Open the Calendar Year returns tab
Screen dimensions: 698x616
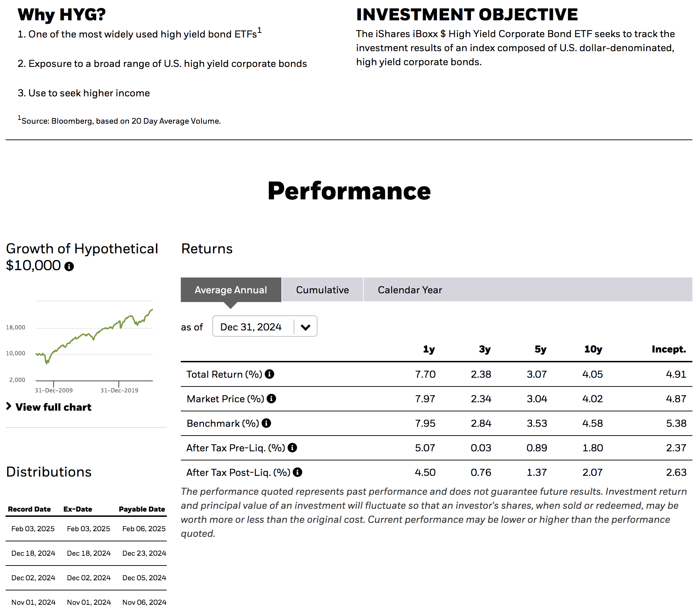click(410, 290)
